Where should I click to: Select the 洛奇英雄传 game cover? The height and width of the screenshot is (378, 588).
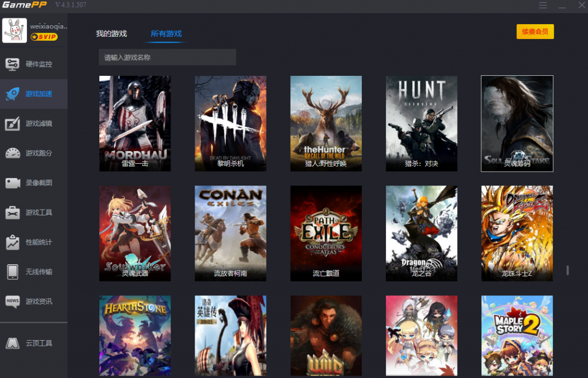pos(231,336)
